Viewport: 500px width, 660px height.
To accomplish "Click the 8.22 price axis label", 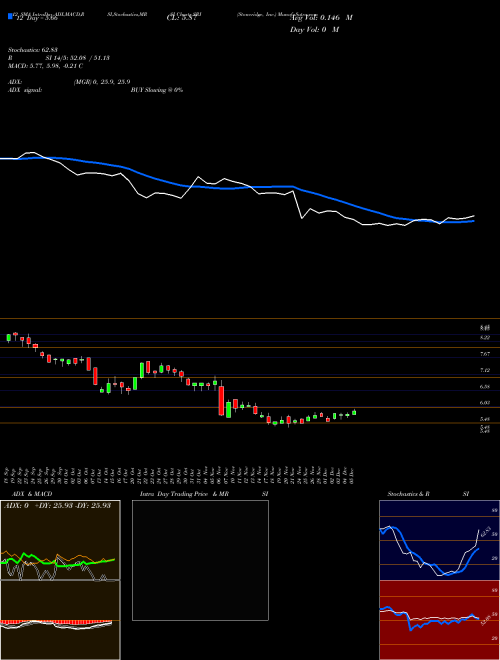I will [x=485, y=338].
